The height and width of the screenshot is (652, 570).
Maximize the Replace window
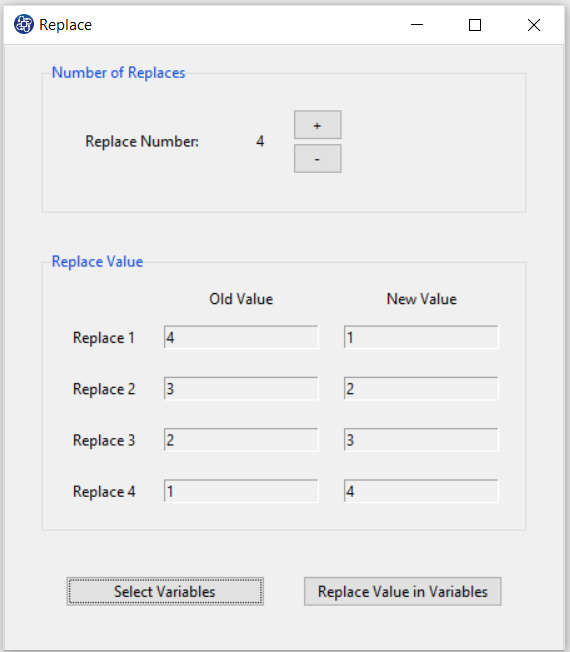coord(475,25)
